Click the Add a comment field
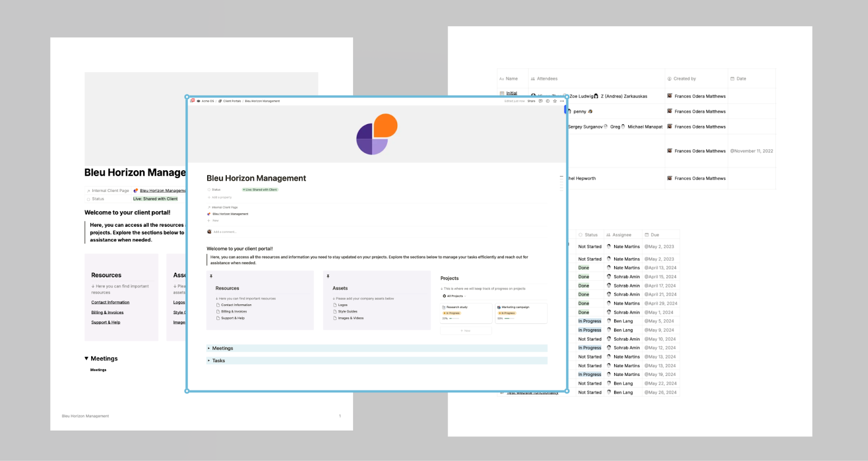This screenshot has width=868, height=461. [225, 232]
